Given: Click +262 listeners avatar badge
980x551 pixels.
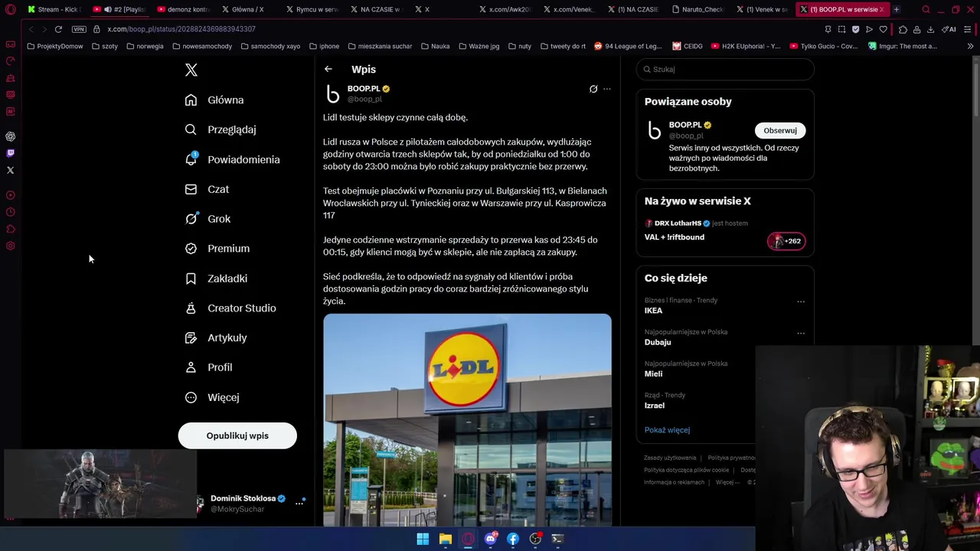Looking at the screenshot, I should [x=786, y=241].
